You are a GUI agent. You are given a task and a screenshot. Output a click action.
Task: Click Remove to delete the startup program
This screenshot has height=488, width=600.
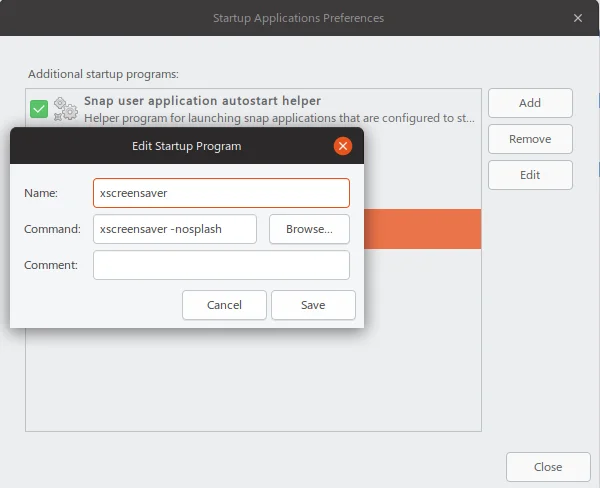530,139
